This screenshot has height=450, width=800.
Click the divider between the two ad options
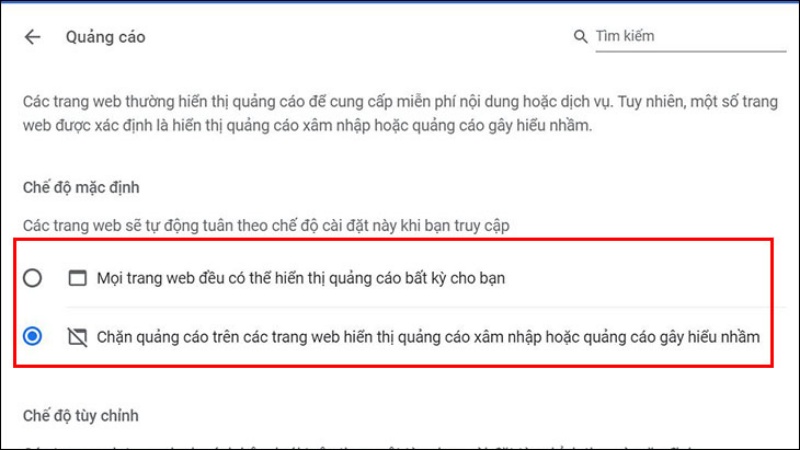pyautogui.click(x=417, y=307)
